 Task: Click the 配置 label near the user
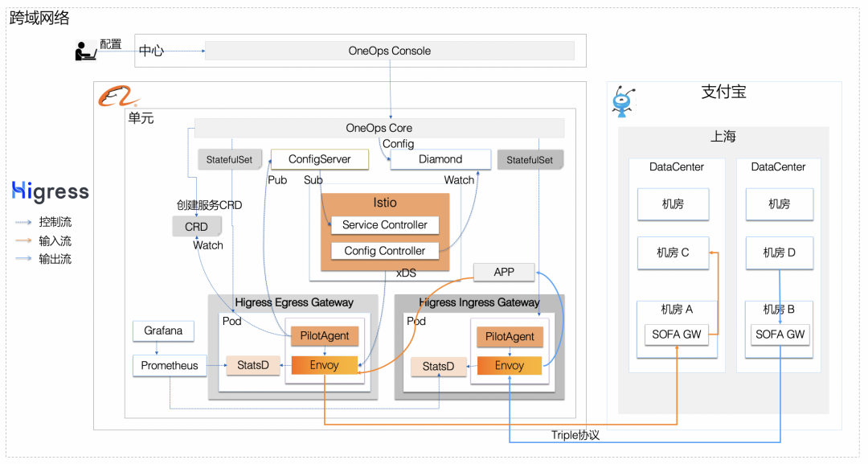coord(111,44)
